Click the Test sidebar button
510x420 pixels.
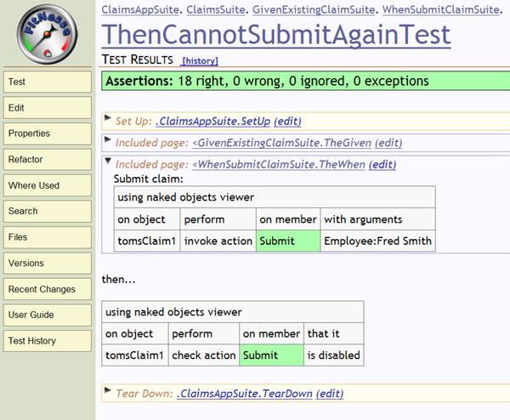pos(47,82)
